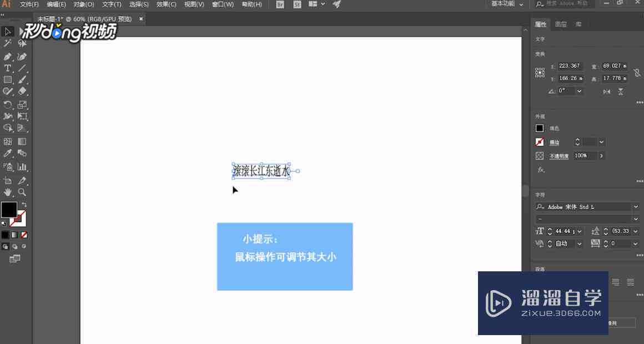This screenshot has width=644, height=344.
Task: Select the Perspective Grid tool
Action: (22, 128)
